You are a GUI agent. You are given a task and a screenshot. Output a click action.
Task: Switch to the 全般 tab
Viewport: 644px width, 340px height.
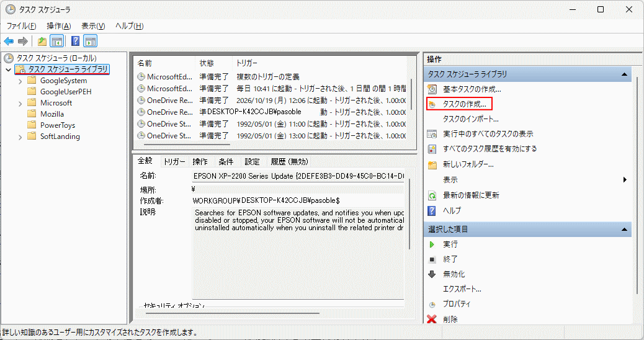(145, 161)
